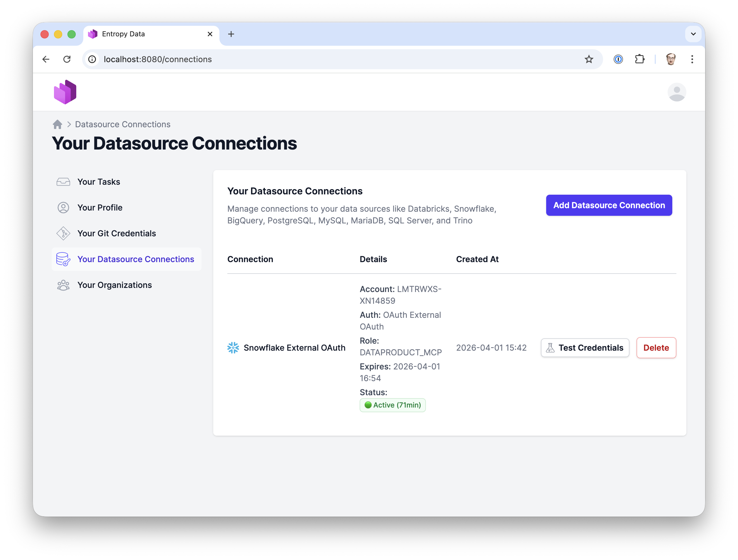The height and width of the screenshot is (560, 738).
Task: Click the database icon beside Your Datasource Connections
Action: click(63, 259)
